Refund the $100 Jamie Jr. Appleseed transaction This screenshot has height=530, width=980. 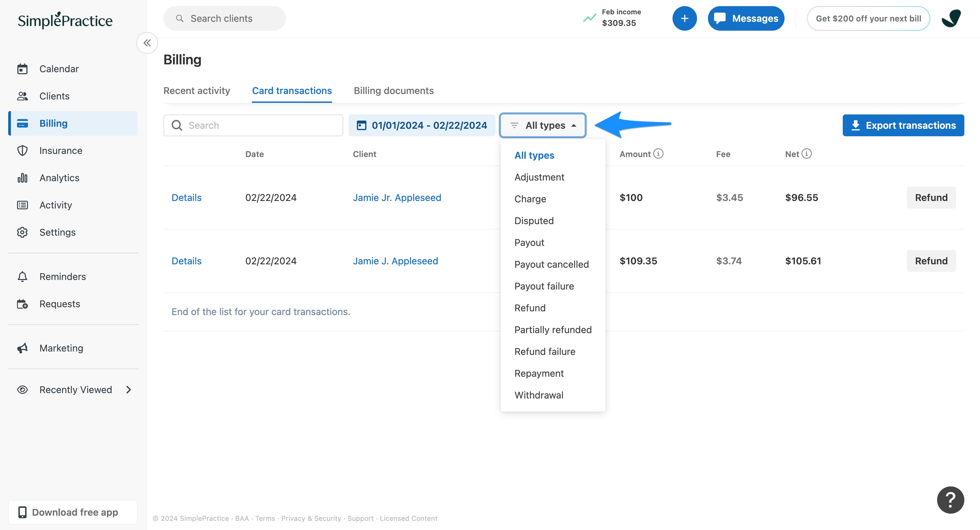coord(931,198)
